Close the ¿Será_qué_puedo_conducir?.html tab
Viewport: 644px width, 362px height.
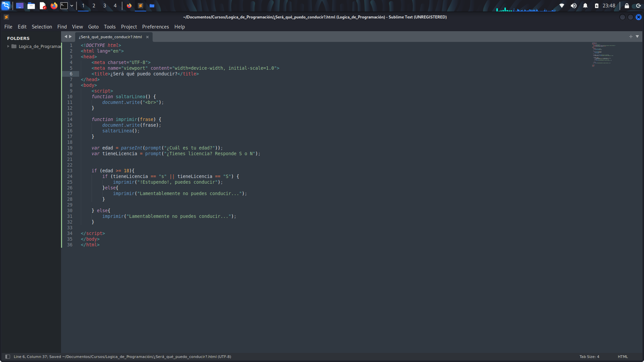(x=147, y=37)
